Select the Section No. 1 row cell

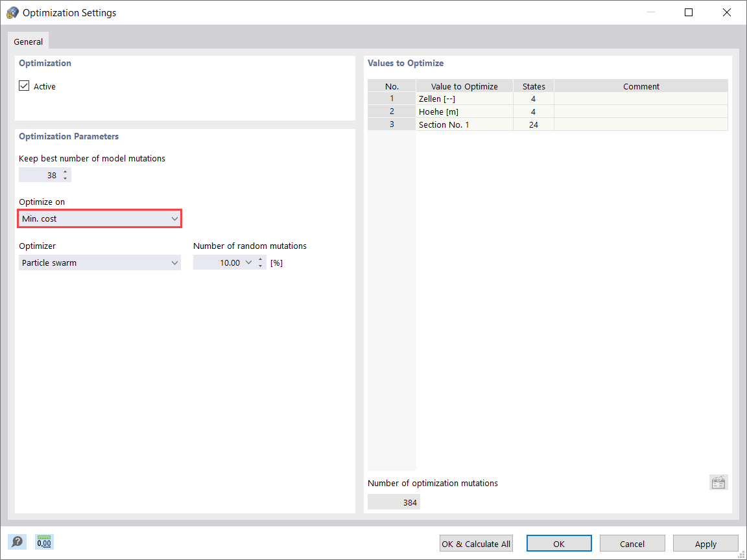(x=464, y=124)
